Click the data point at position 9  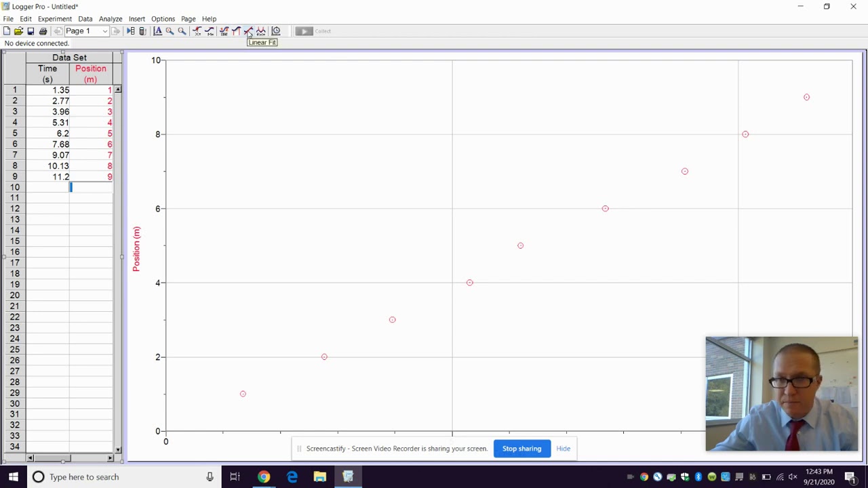[x=806, y=97]
